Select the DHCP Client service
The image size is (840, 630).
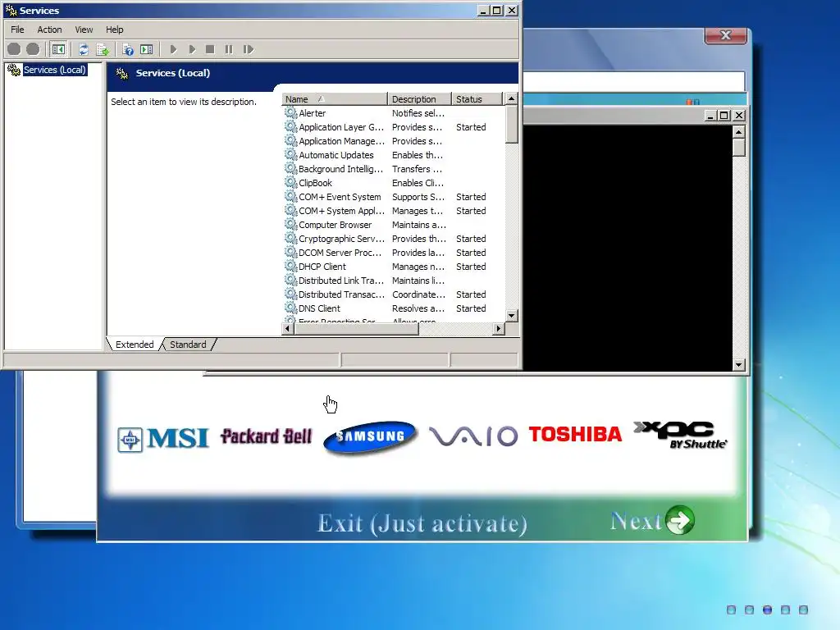(394, 267)
